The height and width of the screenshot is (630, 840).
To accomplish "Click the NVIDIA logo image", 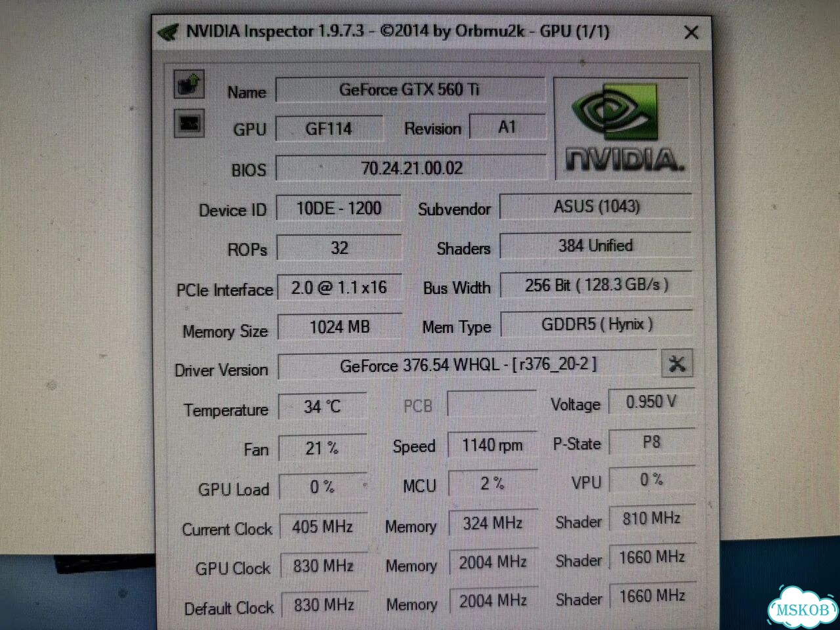I will pos(622,129).
